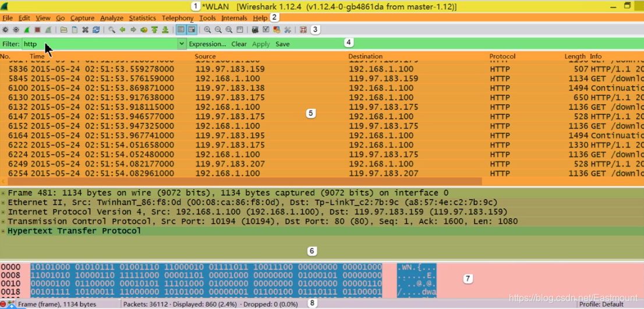Image resolution: width=644 pixels, height=309 pixels.
Task: Start a new live capture (green fin)
Action: pos(27,30)
